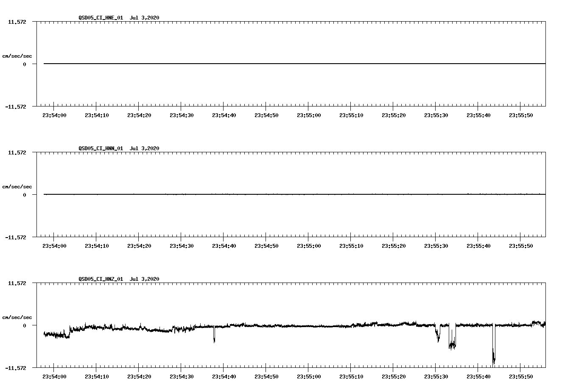The width and height of the screenshot is (576, 392).
Task: Click the cm/sec/sec unit label of HNZ plot
Action: 17,317
